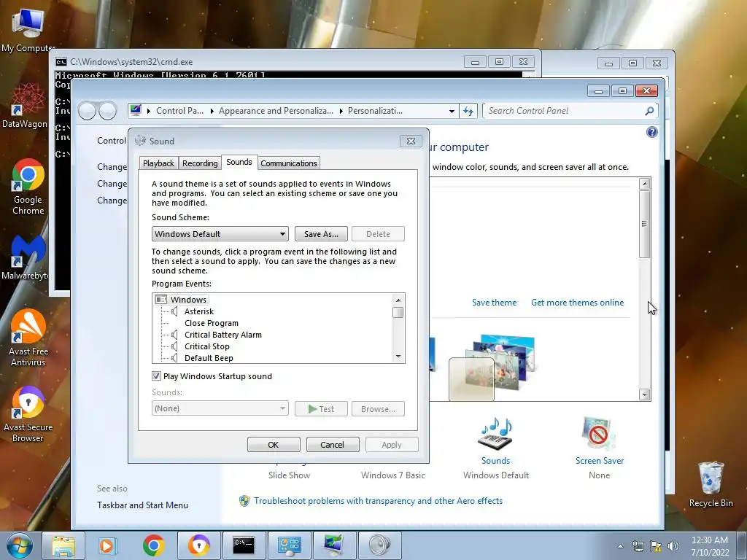747x560 pixels.
Task: Open the Sound Scheme dropdown
Action: coord(220,234)
